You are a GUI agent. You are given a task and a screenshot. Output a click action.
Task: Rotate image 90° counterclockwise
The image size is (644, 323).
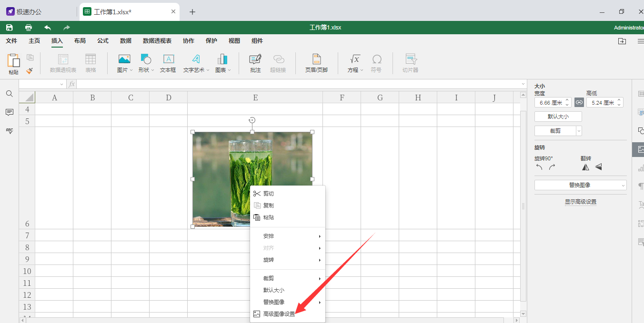click(x=540, y=167)
